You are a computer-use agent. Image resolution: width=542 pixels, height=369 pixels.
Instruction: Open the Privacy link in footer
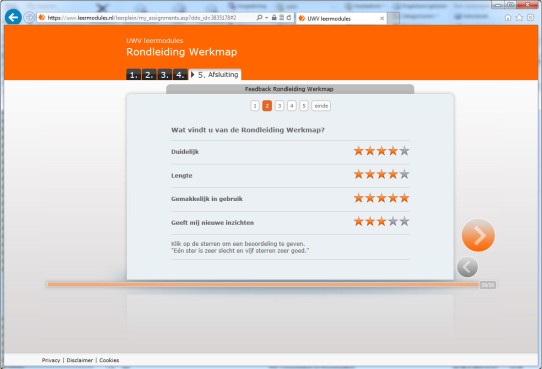[x=51, y=360]
